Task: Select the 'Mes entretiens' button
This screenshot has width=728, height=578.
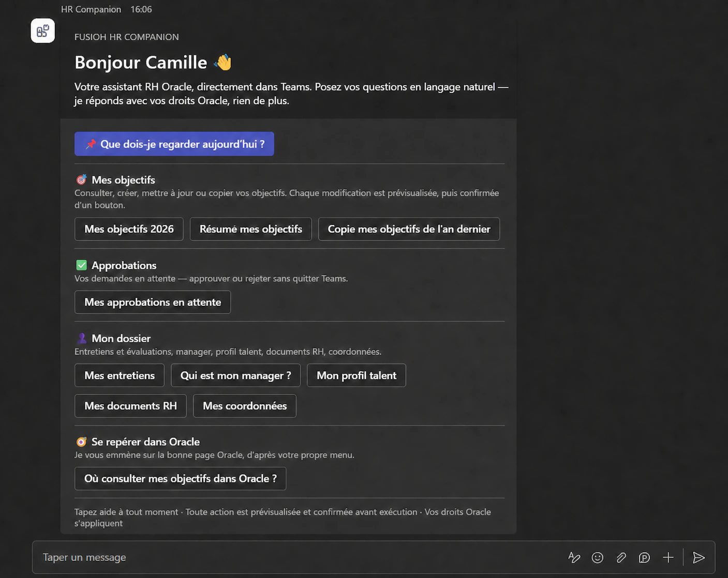Action: click(120, 375)
